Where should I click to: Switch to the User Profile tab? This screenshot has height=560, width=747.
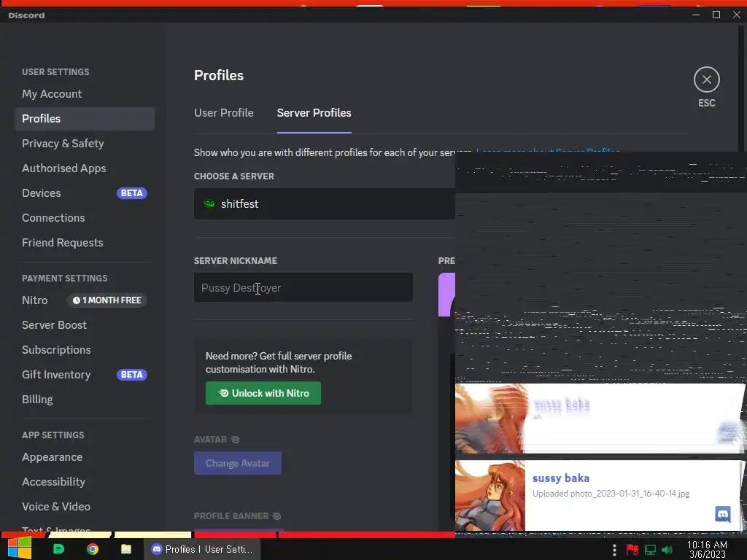click(223, 113)
